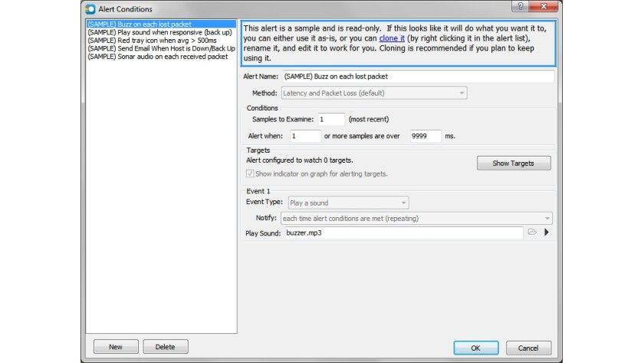
Task: Open the Notify dropdown
Action: [416, 218]
